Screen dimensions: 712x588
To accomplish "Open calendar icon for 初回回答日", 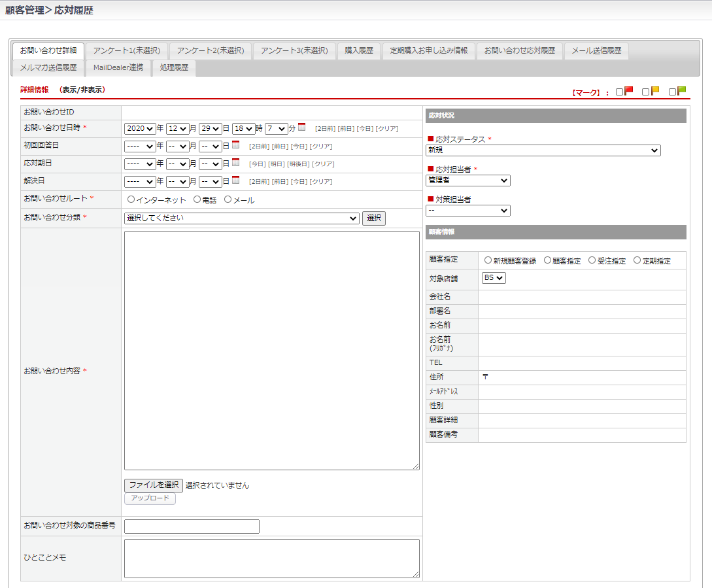I will (x=235, y=145).
